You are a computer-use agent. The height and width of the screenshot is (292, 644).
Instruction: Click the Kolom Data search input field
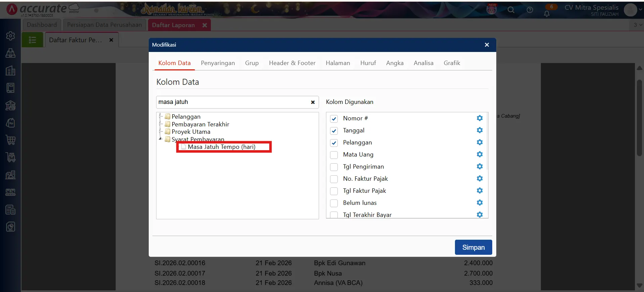tap(232, 102)
